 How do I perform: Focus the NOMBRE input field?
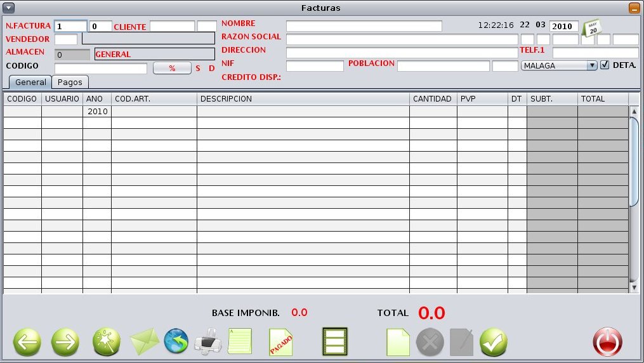coord(364,26)
